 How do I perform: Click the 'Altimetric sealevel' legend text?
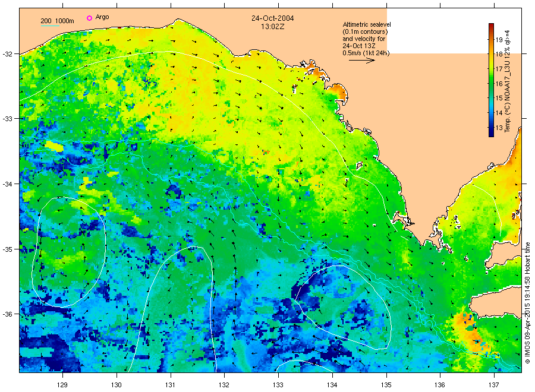coord(367,24)
